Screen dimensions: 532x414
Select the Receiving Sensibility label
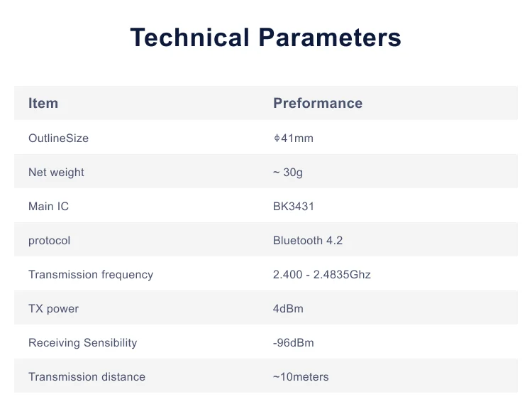pos(82,342)
